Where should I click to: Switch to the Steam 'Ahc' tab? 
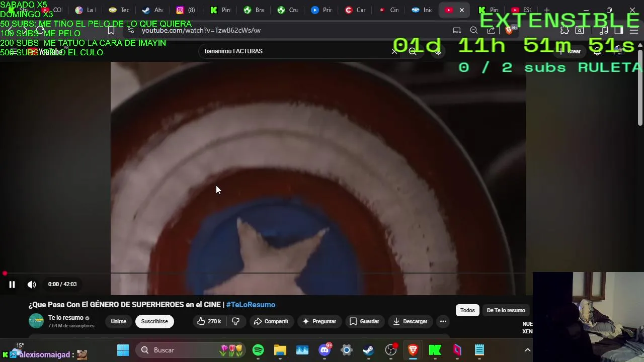point(152,10)
